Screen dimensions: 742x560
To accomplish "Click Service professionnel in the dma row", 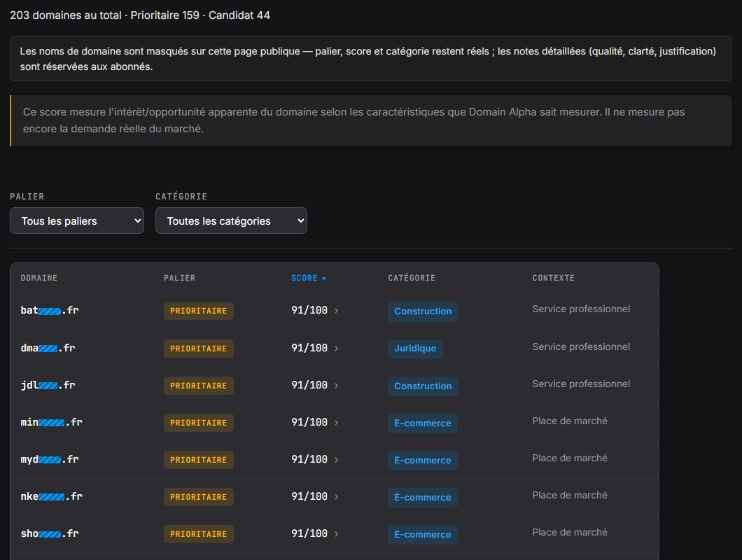I will tap(581, 347).
